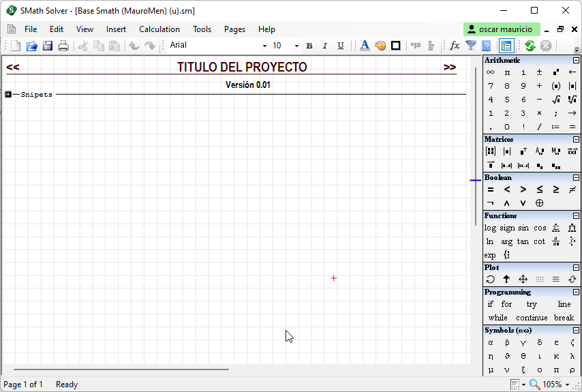Insert the 'while' programming statement
The height and width of the screenshot is (392, 582).
coord(497,318)
